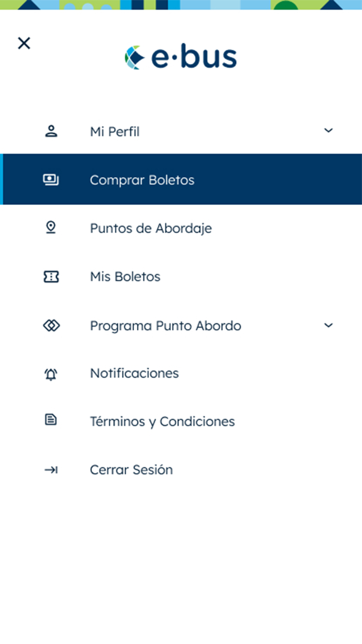Click the Comprar Boletos money icon

coord(51,180)
